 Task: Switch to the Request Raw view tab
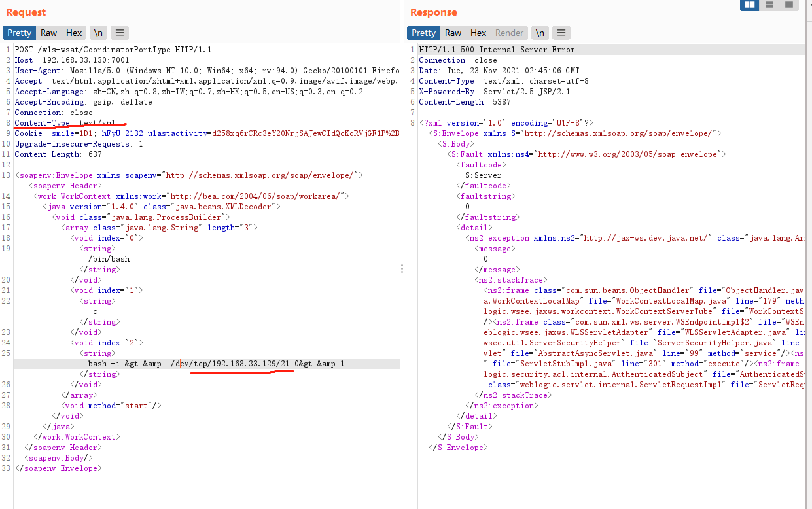pos(48,33)
